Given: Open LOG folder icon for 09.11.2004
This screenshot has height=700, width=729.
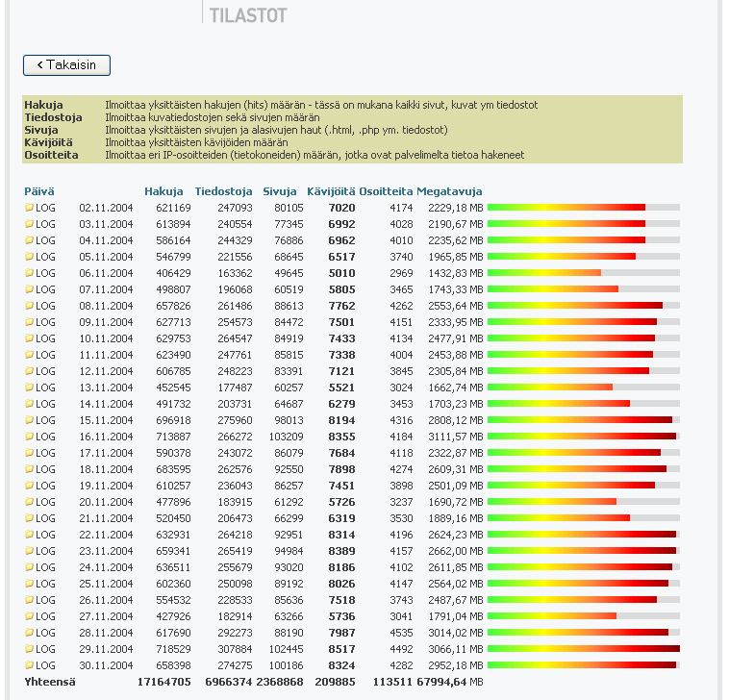Looking at the screenshot, I should pyautogui.click(x=29, y=322).
